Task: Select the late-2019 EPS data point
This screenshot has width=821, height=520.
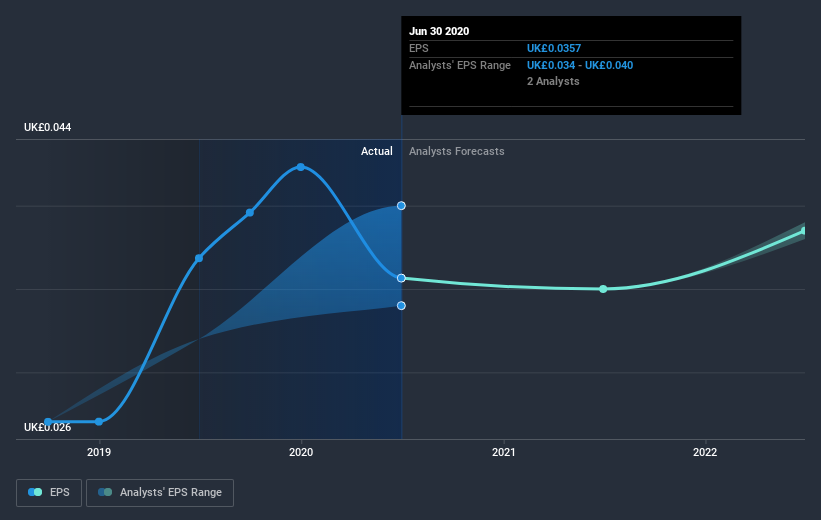Action: [250, 213]
